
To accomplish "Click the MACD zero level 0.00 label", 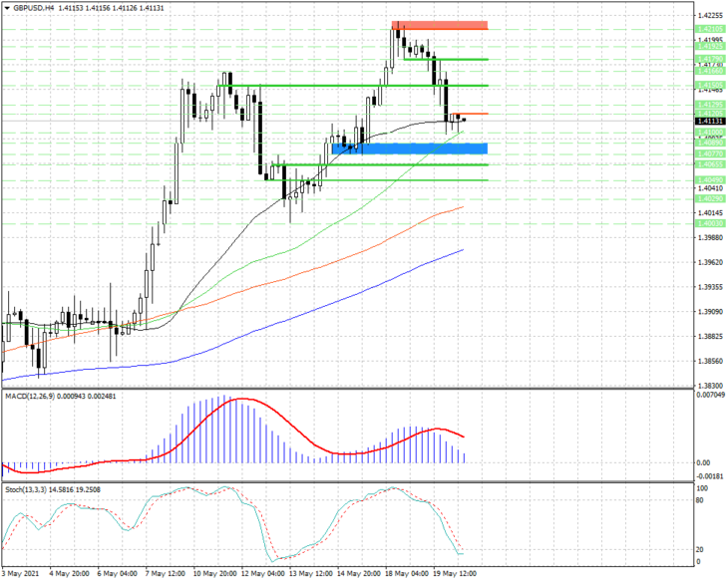I will pyautogui.click(x=703, y=462).
